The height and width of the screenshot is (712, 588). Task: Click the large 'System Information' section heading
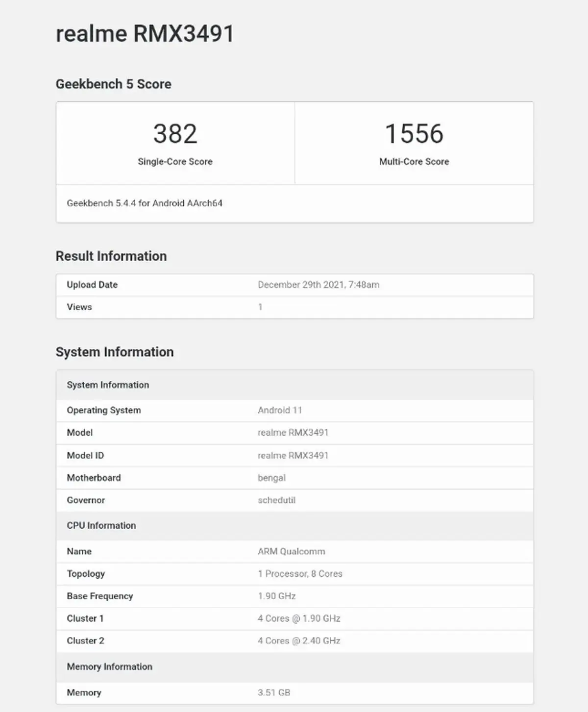coord(115,352)
